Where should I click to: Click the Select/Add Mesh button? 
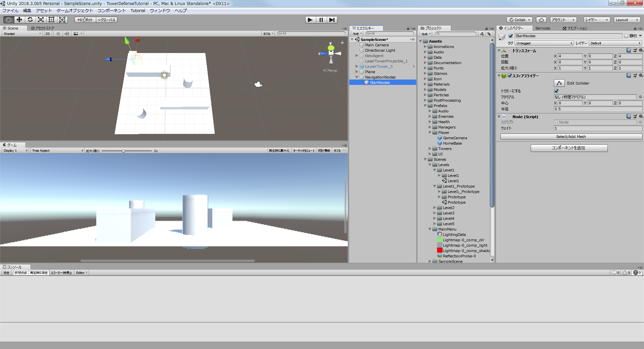571,137
